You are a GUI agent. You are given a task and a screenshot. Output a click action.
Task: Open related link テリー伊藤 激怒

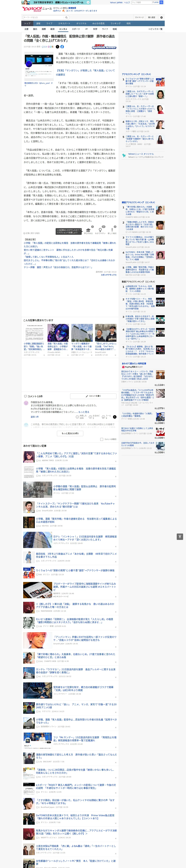[58, 267]
